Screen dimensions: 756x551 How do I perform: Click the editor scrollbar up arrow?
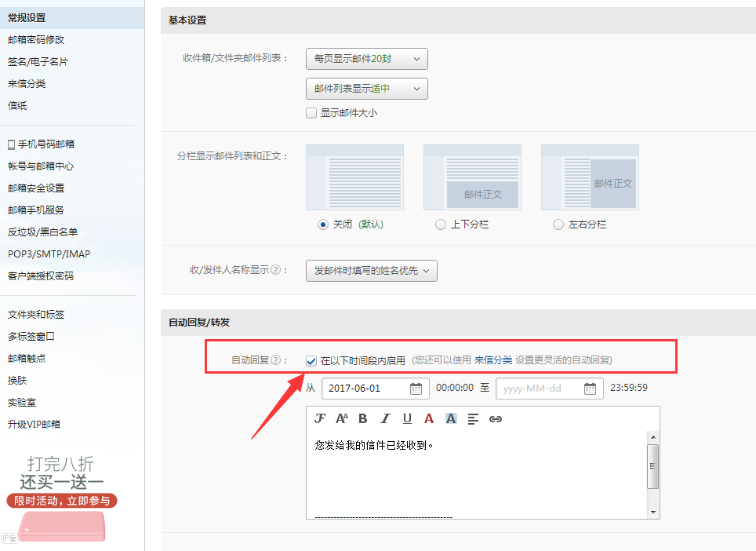653,436
